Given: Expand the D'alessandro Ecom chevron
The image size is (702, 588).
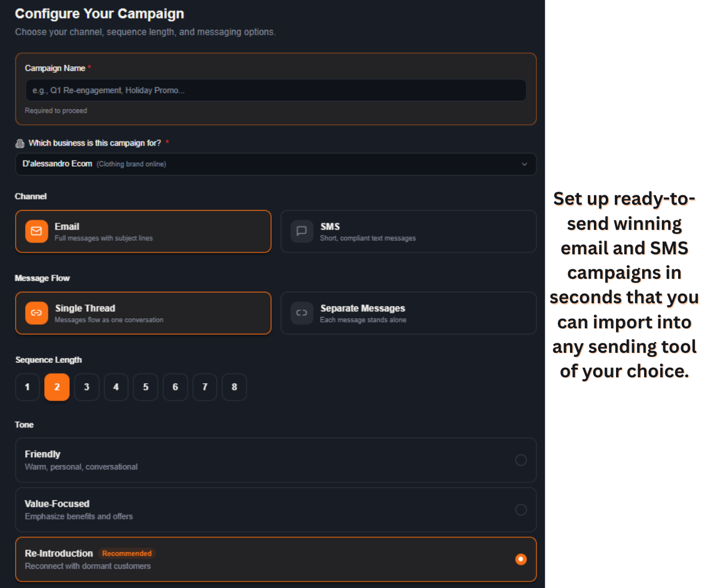Looking at the screenshot, I should pos(524,164).
